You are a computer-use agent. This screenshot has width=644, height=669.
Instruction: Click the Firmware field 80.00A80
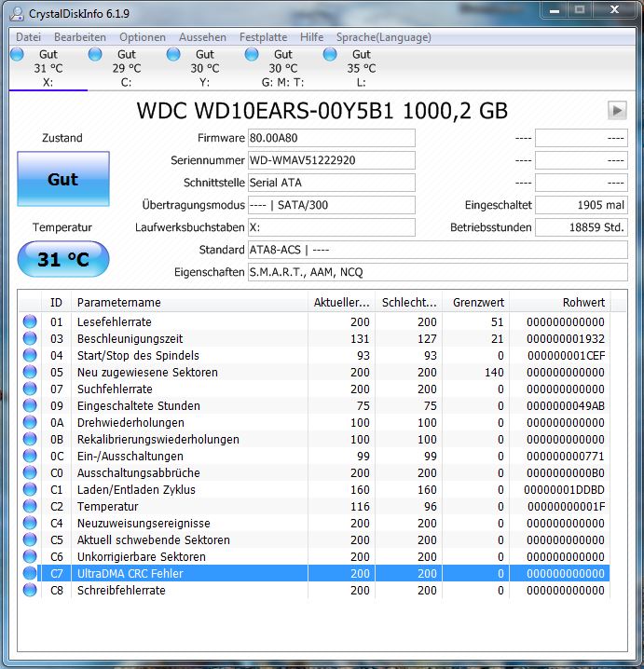click(332, 138)
